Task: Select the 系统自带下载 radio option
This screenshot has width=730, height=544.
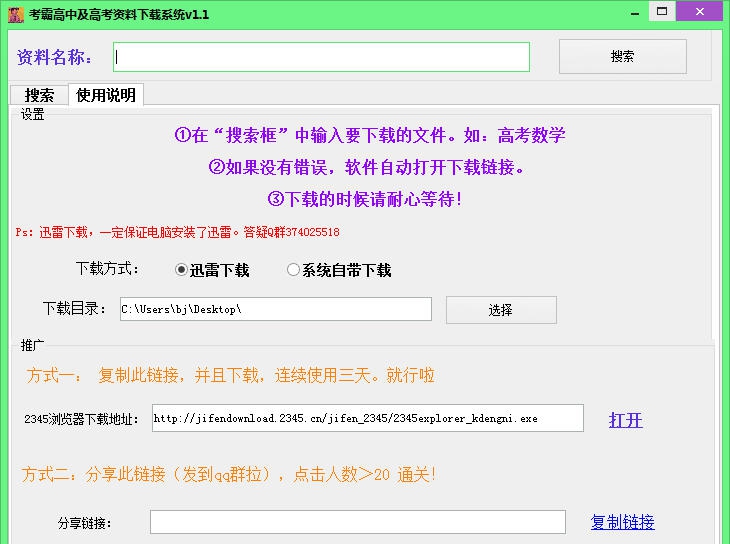Action: tap(339, 270)
